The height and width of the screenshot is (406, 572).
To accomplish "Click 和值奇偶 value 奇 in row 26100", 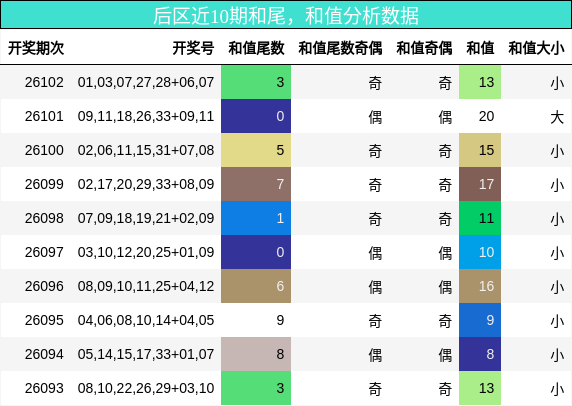I will click(445, 151).
